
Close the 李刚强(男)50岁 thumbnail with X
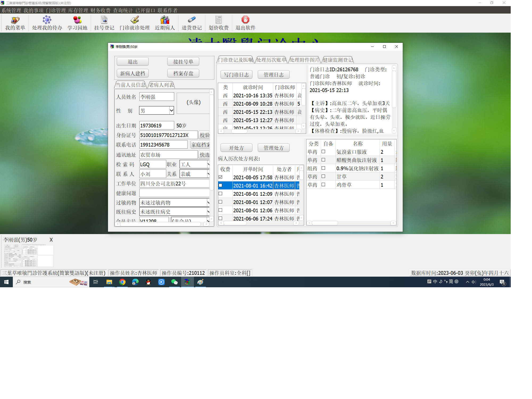51,240
